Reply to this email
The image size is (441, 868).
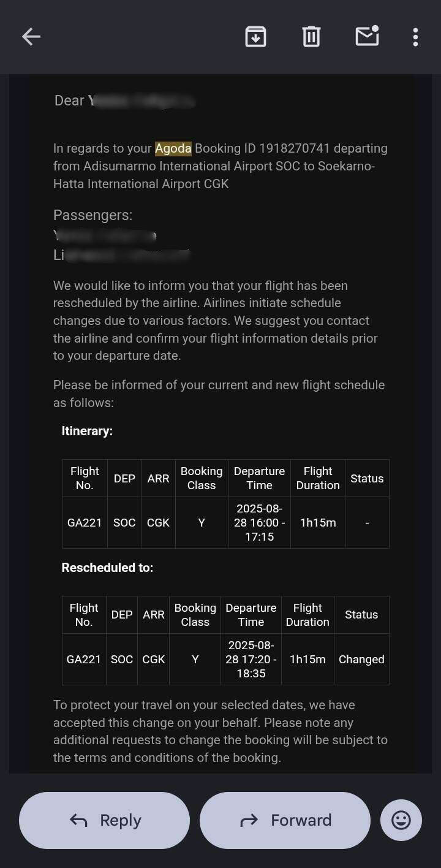[104, 820]
